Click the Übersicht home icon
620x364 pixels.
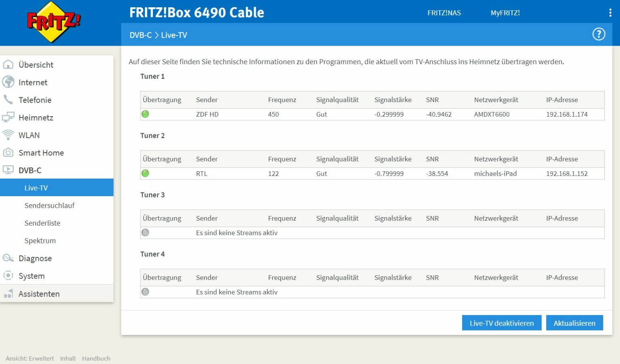click(x=8, y=65)
